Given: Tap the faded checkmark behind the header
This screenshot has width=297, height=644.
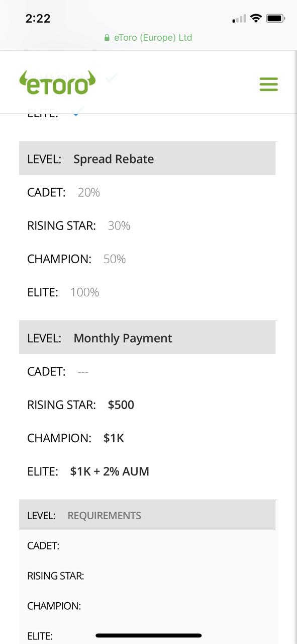Looking at the screenshot, I should pos(112,77).
